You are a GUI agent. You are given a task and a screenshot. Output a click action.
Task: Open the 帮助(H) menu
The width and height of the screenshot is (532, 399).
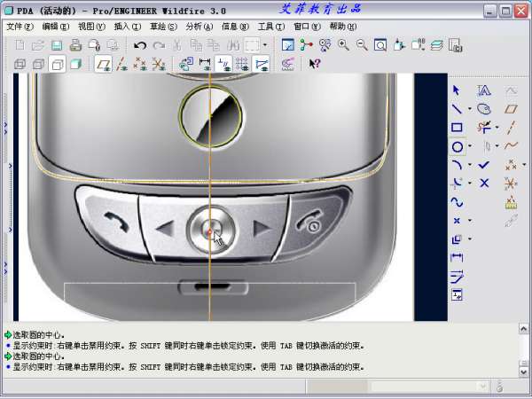[x=342, y=27]
